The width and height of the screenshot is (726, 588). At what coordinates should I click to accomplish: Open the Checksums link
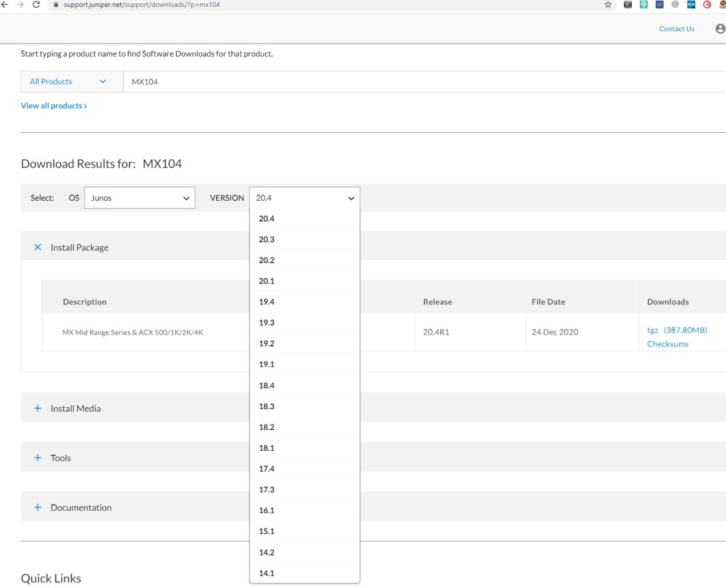668,344
